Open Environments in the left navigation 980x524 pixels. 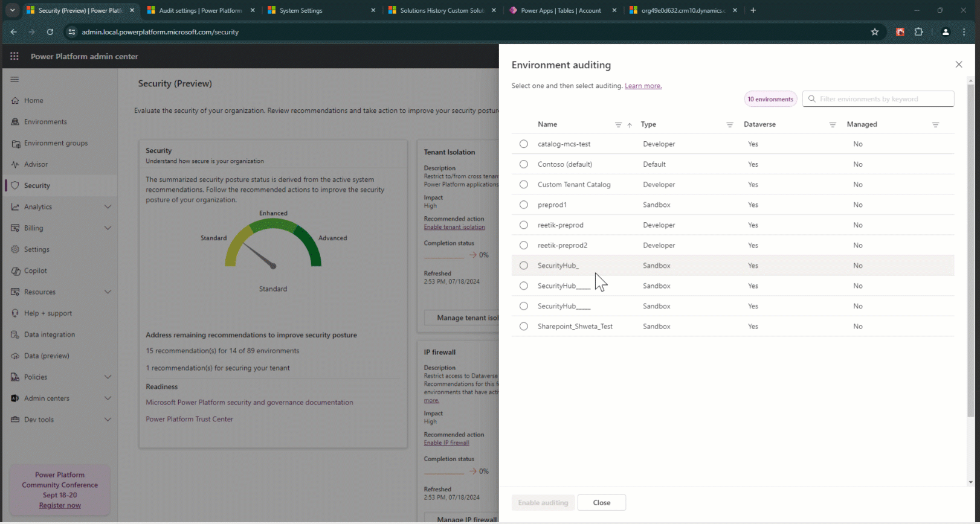click(x=45, y=122)
